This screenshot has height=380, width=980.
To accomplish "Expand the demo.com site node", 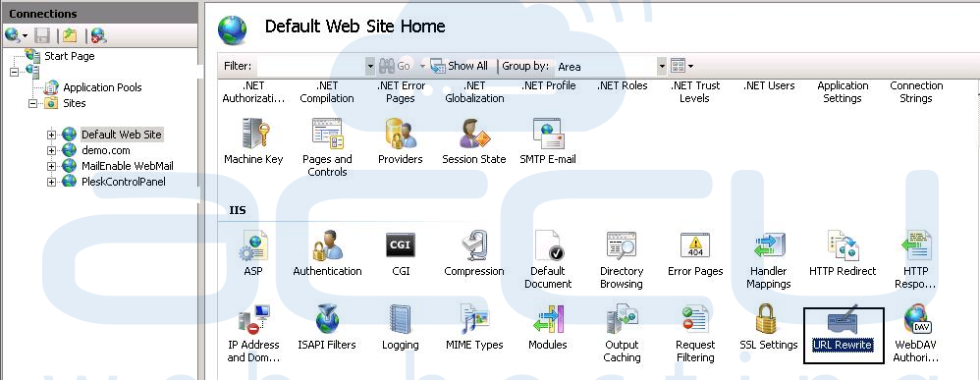I will point(51,150).
